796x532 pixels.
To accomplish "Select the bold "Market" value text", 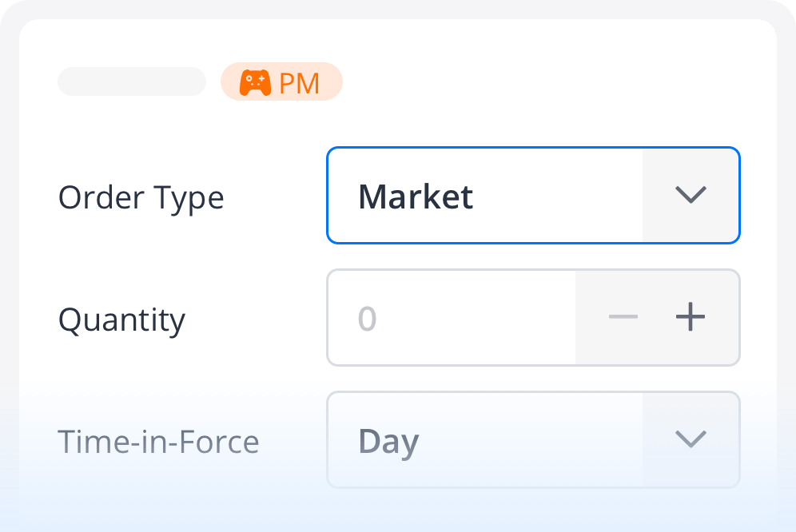I will [x=416, y=197].
